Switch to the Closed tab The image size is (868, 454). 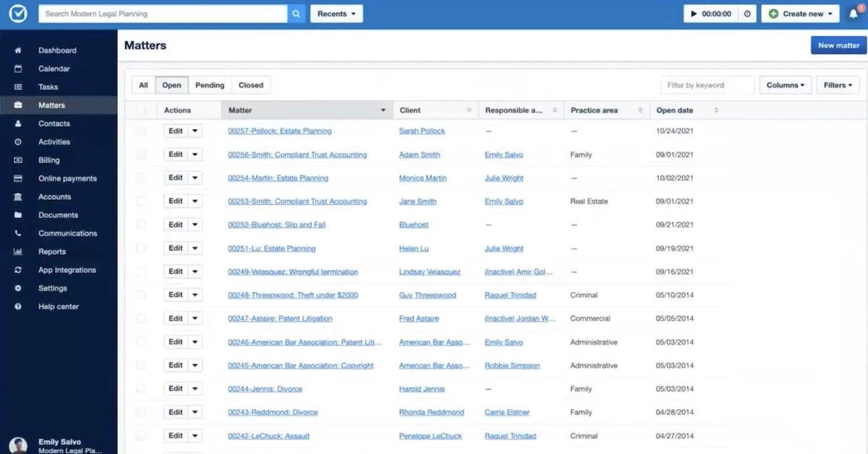[251, 85]
